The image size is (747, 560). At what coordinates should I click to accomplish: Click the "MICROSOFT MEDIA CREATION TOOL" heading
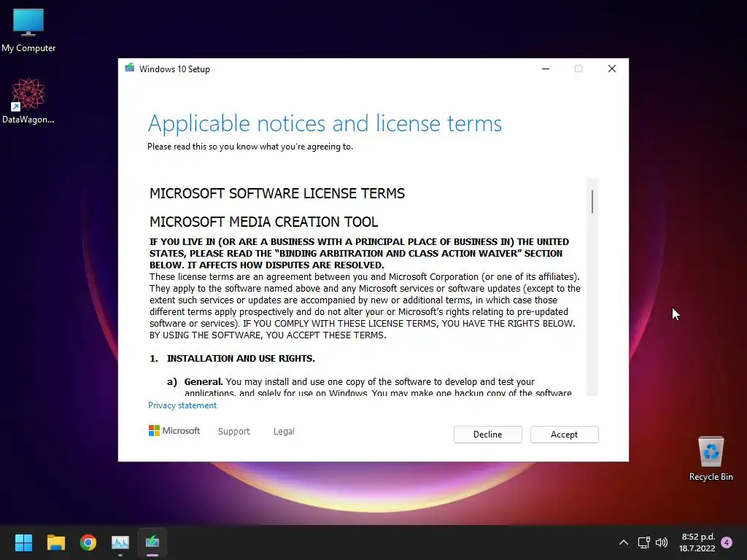coord(263,222)
